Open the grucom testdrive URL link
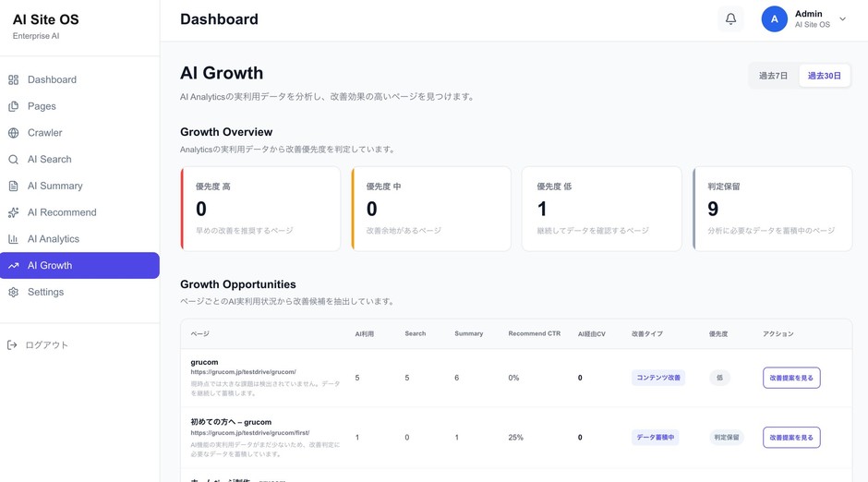This screenshot has height=482, width=868. (243, 372)
